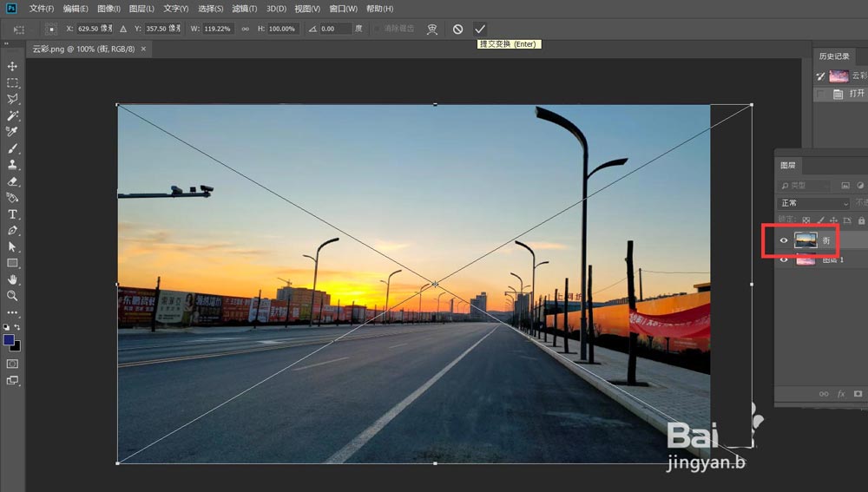
Task: Select the Paint Bucket tool
Action: click(12, 198)
